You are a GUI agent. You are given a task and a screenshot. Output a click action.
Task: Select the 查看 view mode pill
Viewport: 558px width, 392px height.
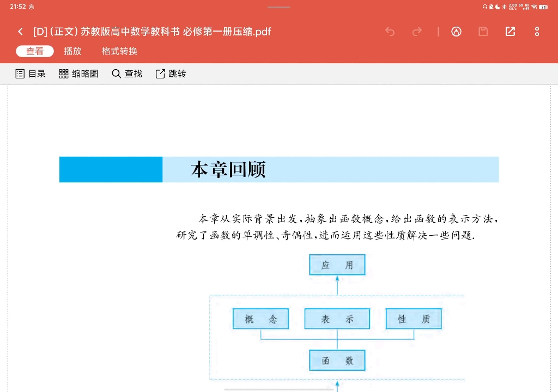pyautogui.click(x=34, y=51)
